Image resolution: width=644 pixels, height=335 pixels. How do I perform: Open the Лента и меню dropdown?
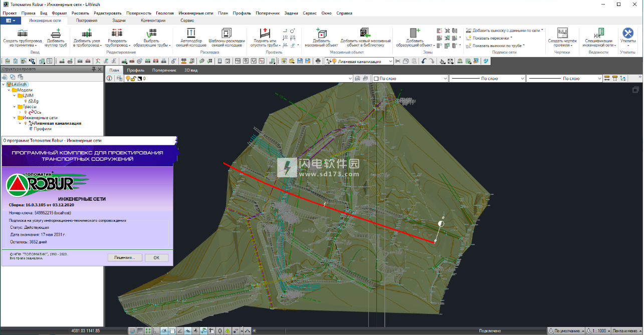pos(626,331)
